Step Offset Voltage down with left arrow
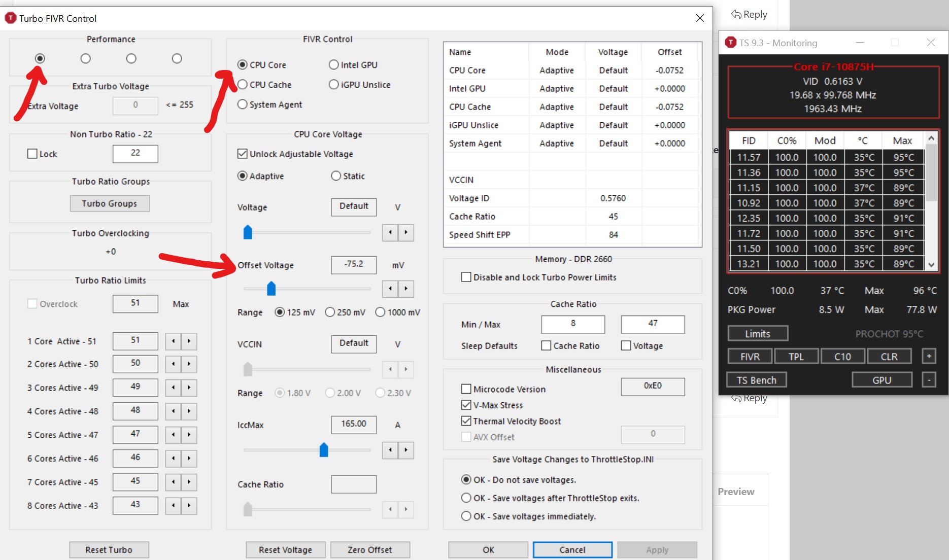This screenshot has width=949, height=560. coord(390,289)
